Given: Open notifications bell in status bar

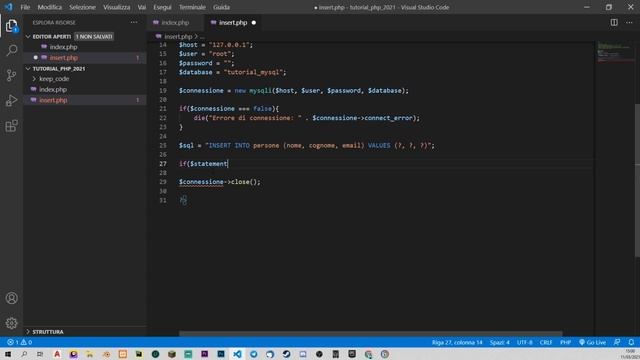Looking at the screenshot, I should click(631, 342).
